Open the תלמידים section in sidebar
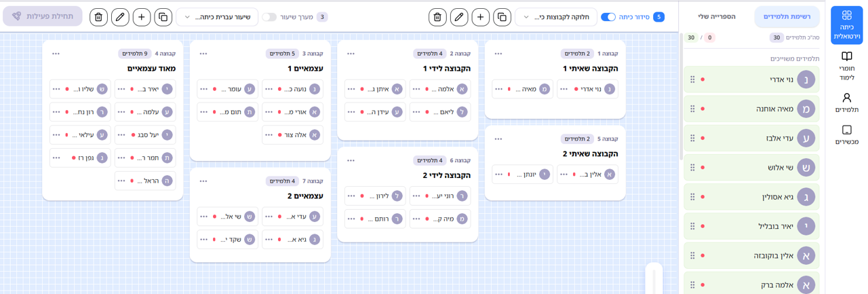This screenshot has width=868, height=294. (x=846, y=103)
